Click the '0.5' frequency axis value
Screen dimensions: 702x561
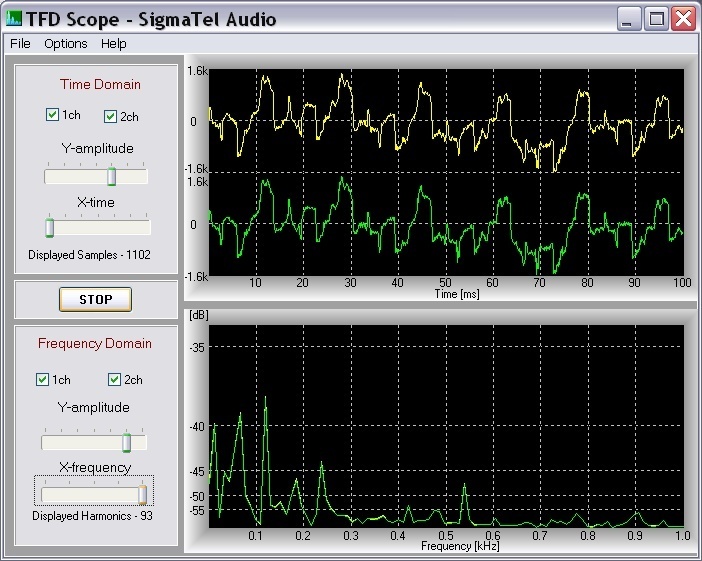(x=446, y=535)
